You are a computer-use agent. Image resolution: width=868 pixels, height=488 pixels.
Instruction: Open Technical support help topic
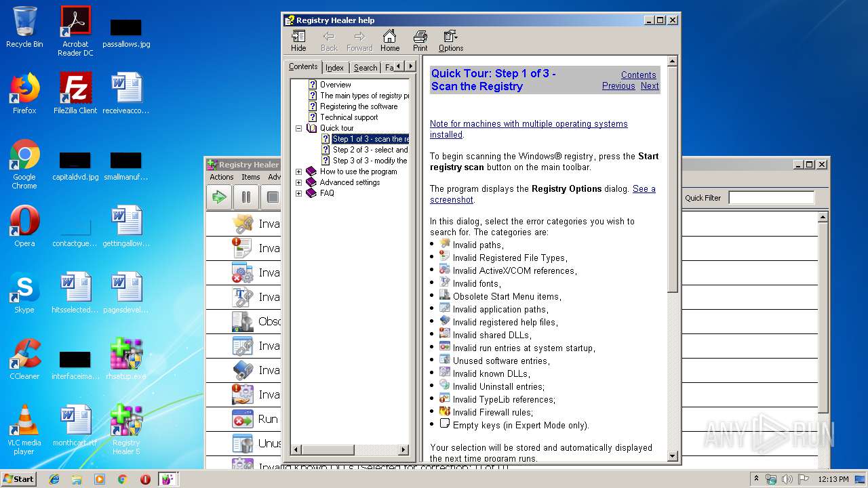[x=349, y=117]
